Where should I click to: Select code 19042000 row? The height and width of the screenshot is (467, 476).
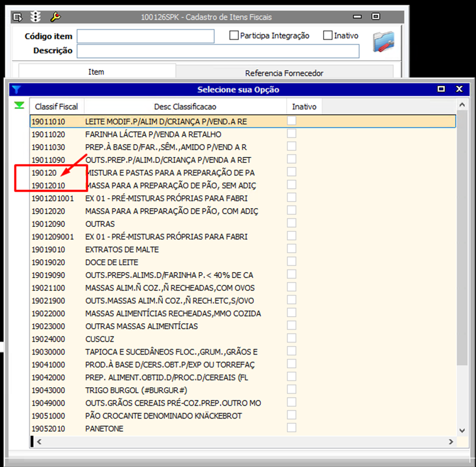click(243, 377)
